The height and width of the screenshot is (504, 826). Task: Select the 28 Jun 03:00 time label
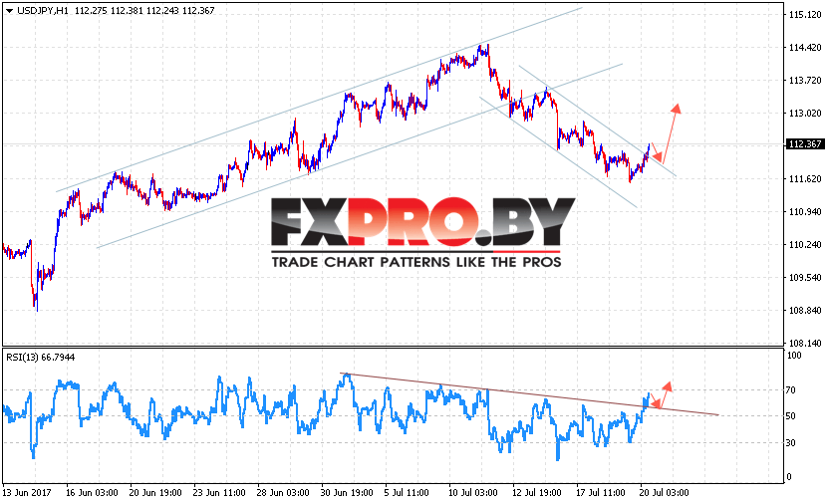(283, 492)
